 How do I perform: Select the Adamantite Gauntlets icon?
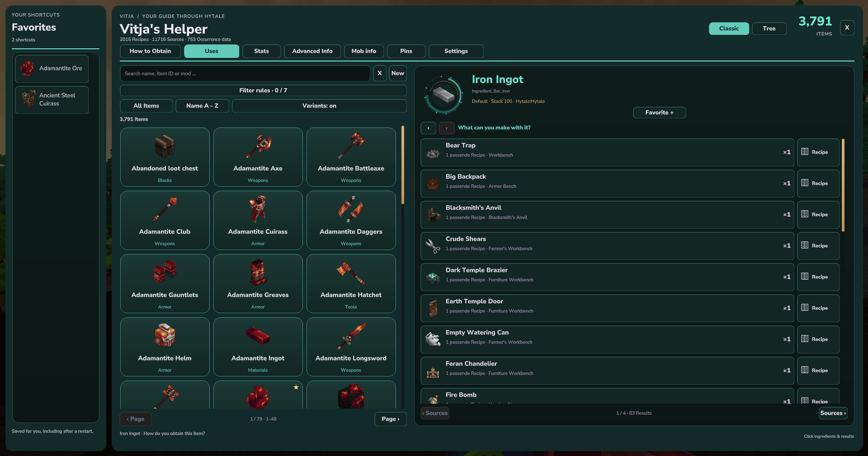tap(165, 272)
